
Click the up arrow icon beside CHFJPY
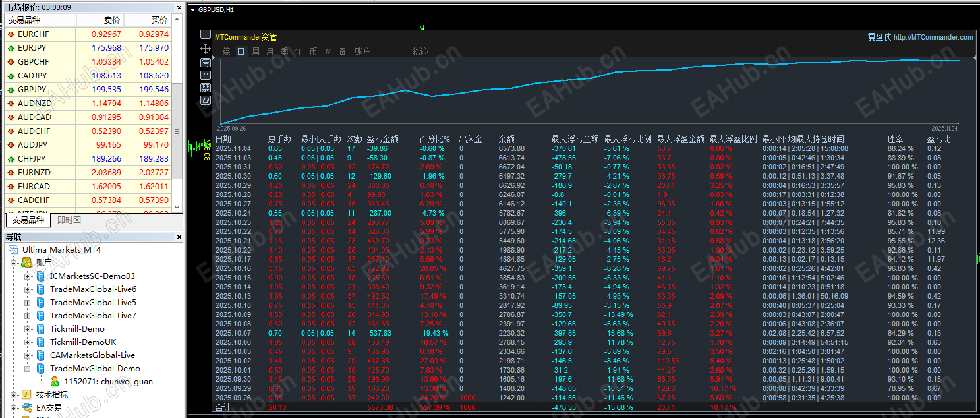[x=11, y=159]
